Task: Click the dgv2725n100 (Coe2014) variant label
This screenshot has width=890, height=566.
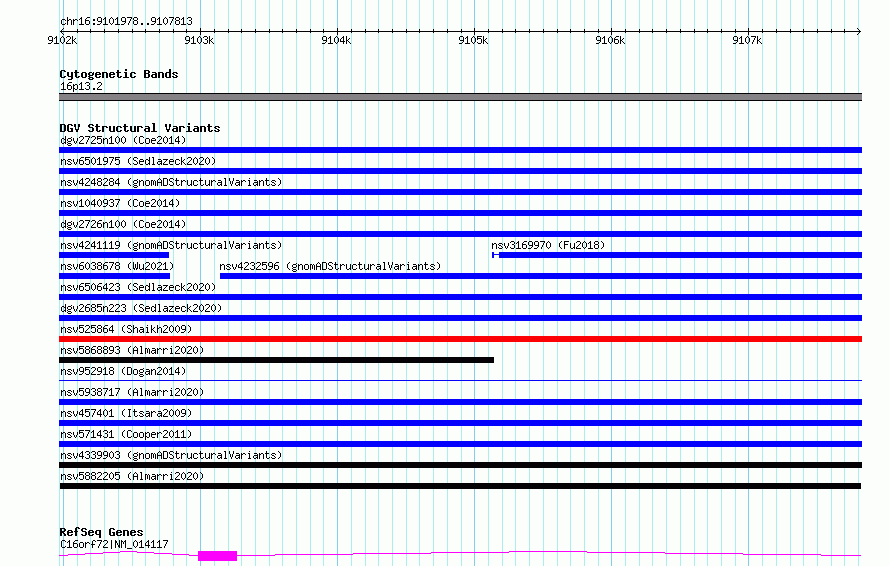Action: click(x=123, y=140)
